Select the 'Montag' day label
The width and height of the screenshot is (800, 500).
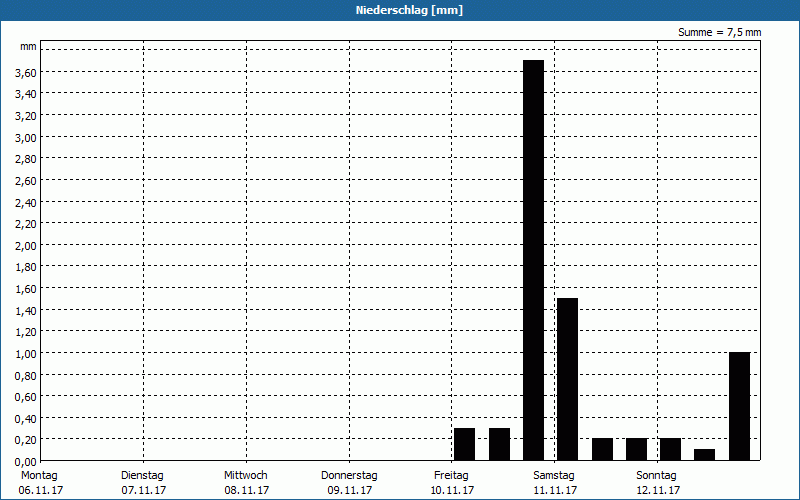39,476
